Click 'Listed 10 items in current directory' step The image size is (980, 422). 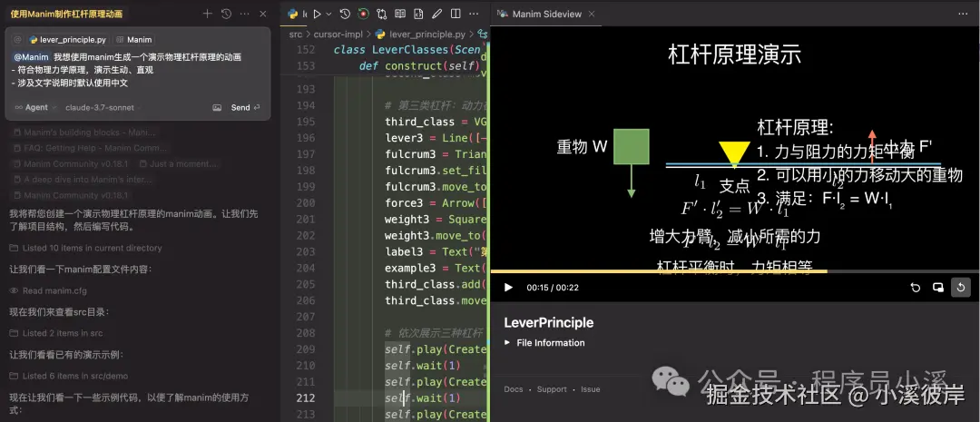[85, 248]
